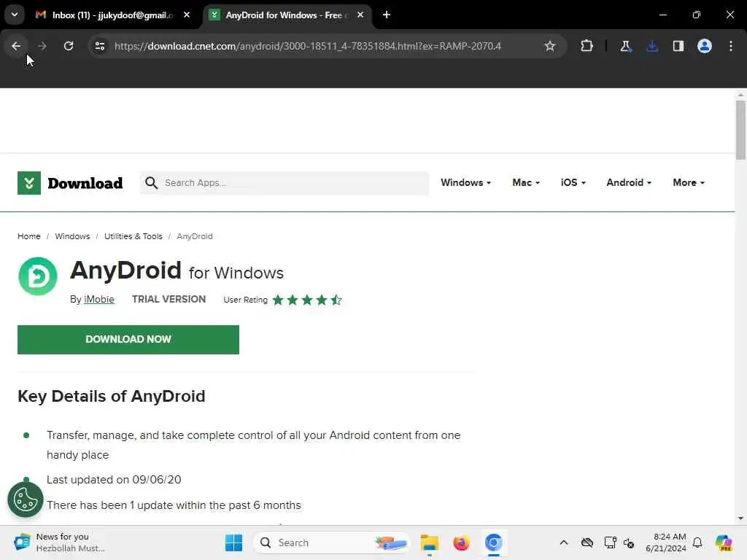Image resolution: width=747 pixels, height=560 pixels.
Task: Launch Firefox from the taskbar
Action: (461, 542)
